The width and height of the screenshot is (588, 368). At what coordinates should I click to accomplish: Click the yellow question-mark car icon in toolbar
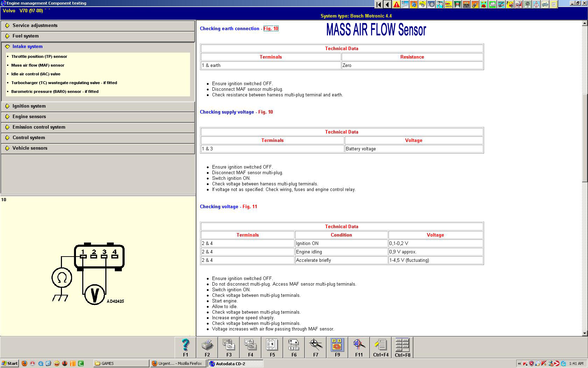coord(510,4)
